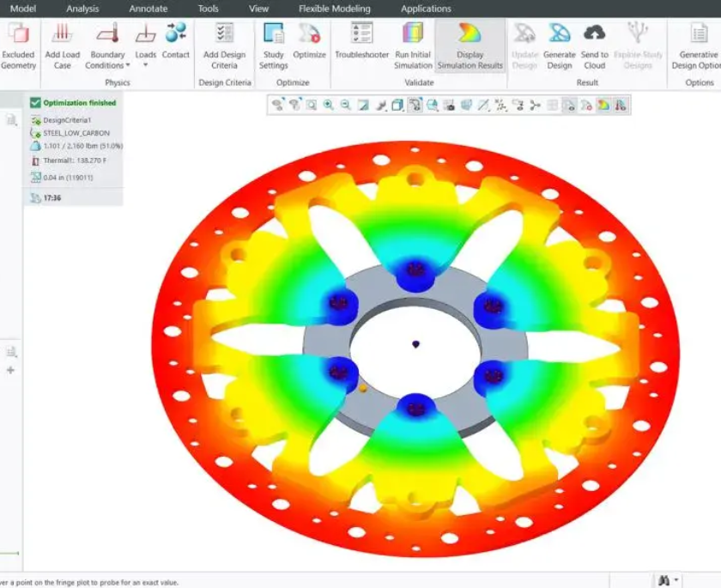The height and width of the screenshot is (588, 721).
Task: Toggle the fringe plot display icon in graphics toolbar
Action: [x=603, y=105]
